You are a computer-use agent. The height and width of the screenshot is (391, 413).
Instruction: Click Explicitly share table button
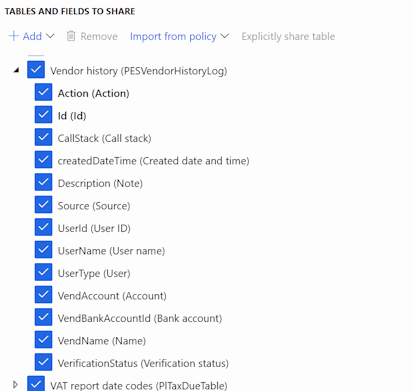(288, 36)
